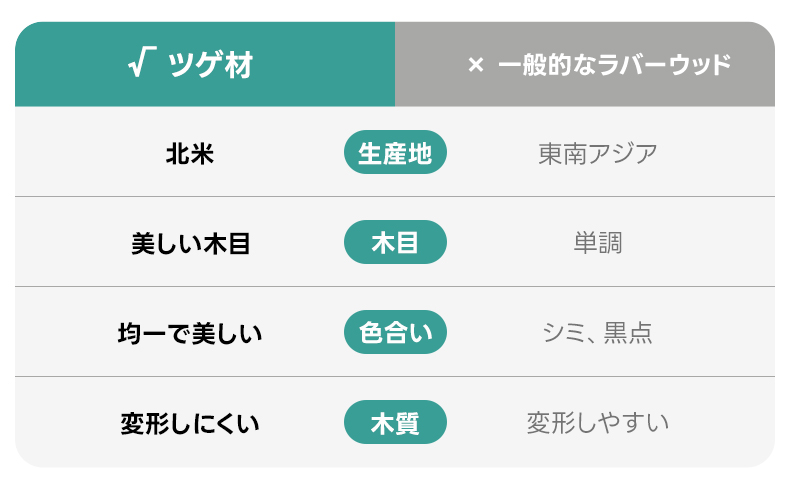Screen dimensions: 790x498
Task: Click the 一般的なラバーウッド heading text
Action: [614, 66]
